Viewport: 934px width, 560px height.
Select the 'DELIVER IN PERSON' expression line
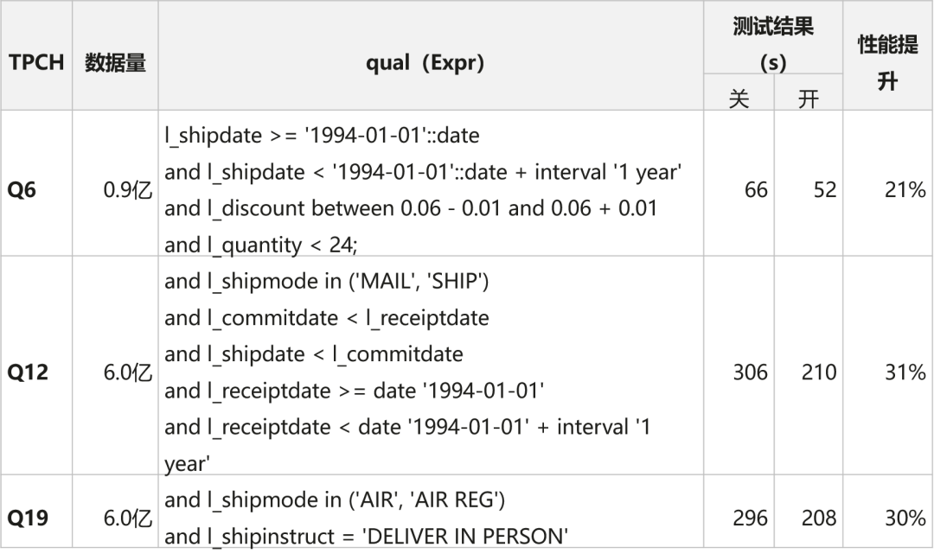pyautogui.click(x=366, y=537)
